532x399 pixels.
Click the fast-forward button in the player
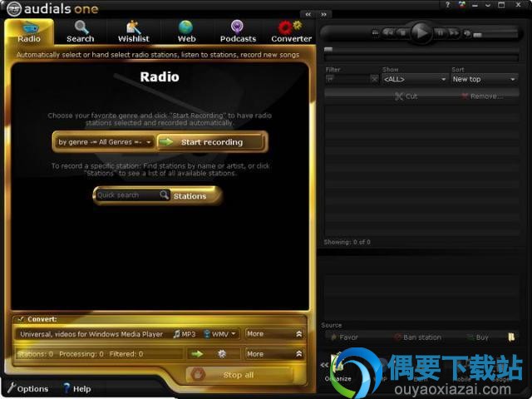[453, 33]
